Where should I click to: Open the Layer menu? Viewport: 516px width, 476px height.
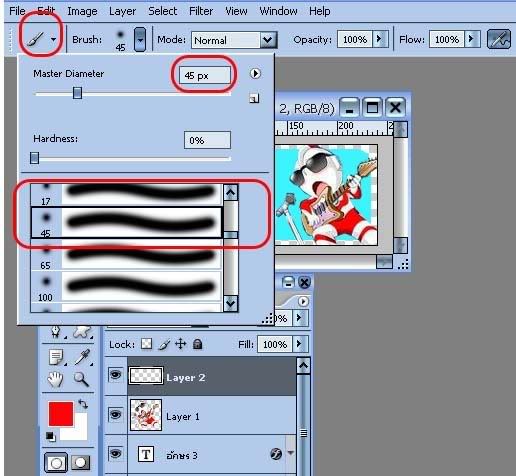click(122, 11)
